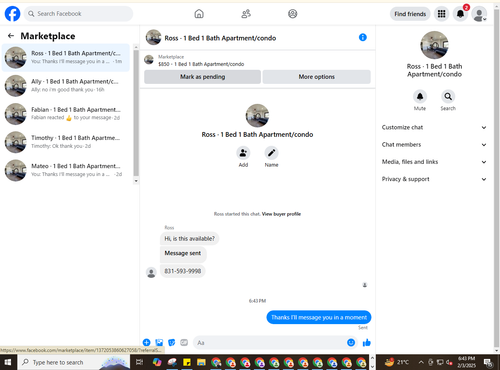Open the View buyer profile link
Image resolution: width=500 pixels, height=370 pixels.
coord(281,214)
